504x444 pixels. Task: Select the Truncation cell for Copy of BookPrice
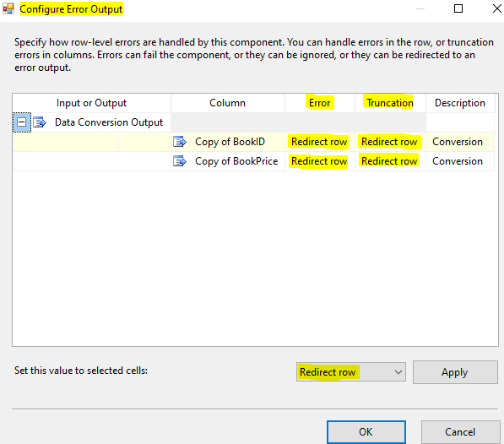point(390,161)
